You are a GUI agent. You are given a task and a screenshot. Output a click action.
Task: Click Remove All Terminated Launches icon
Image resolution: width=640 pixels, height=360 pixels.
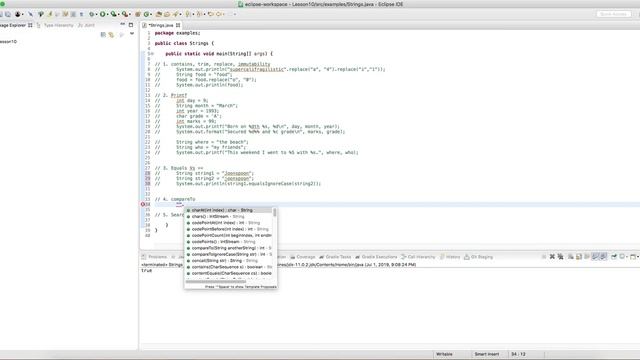(x=560, y=256)
